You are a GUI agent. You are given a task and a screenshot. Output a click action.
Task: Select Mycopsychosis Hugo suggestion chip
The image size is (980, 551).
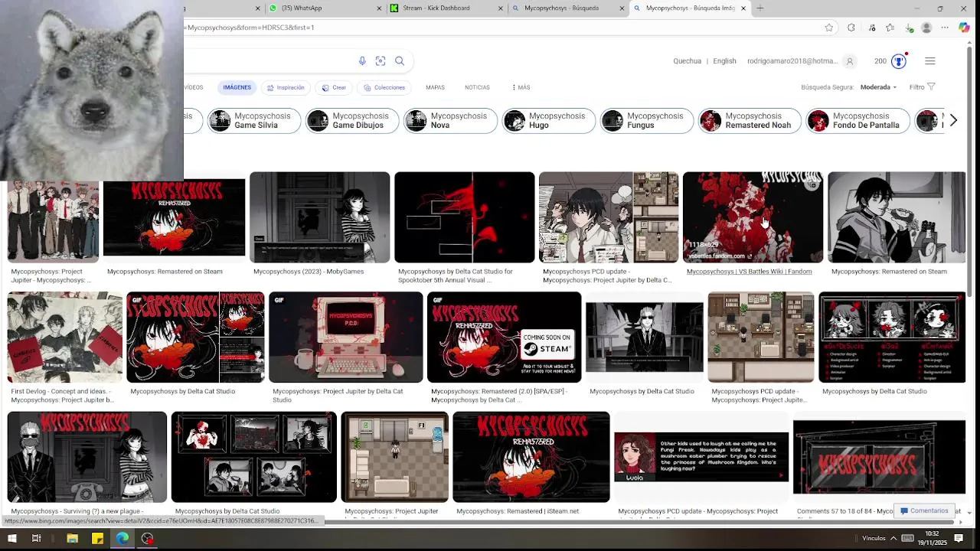click(547, 121)
